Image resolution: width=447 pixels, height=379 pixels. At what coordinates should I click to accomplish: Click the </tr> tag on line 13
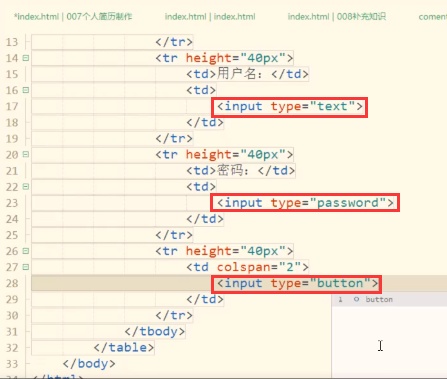[x=174, y=42]
